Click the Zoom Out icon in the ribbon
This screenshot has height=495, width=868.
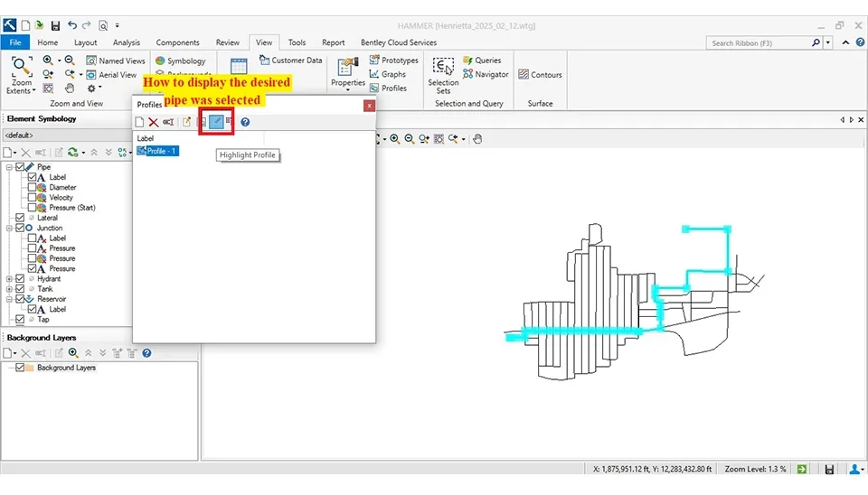pyautogui.click(x=70, y=61)
